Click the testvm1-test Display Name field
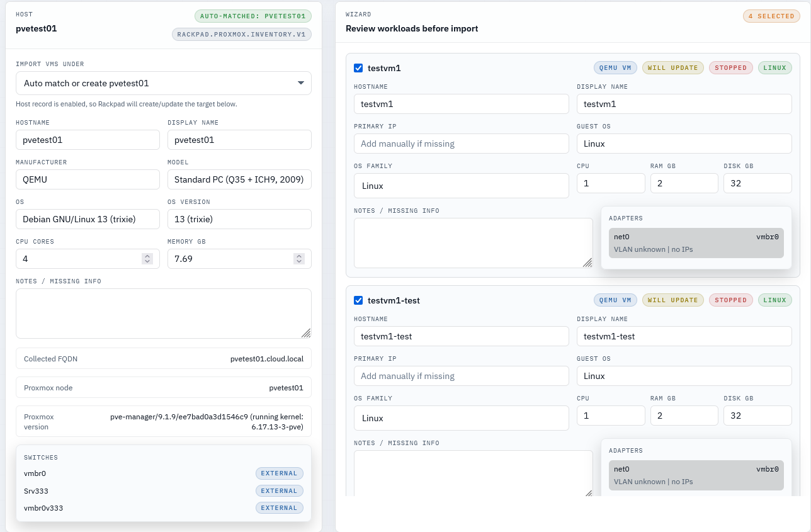811x532 pixels. [684, 336]
